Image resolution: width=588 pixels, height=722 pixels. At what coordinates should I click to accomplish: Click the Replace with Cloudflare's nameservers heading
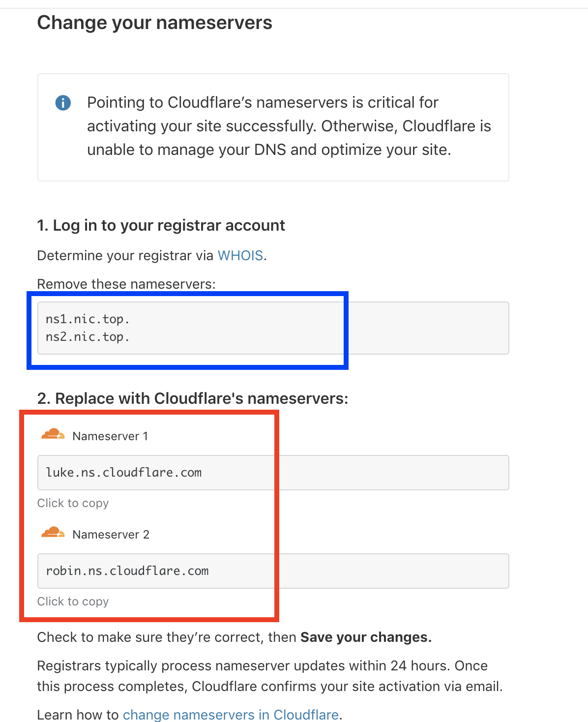193,398
